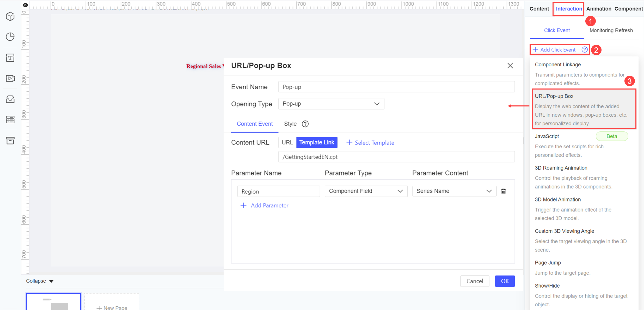Toggle the eye visibility icon at ruler corner

pos(25,5)
